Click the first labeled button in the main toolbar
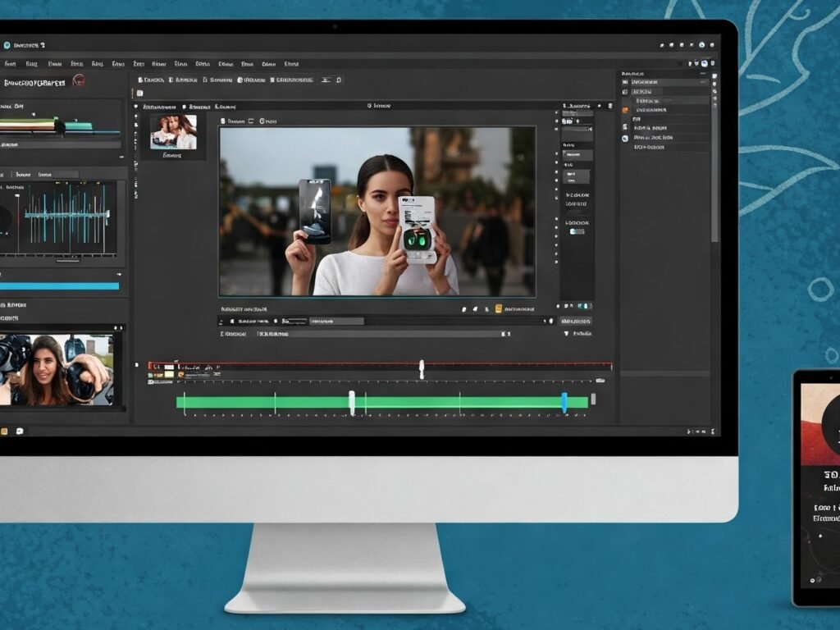The height and width of the screenshot is (630, 840). [x=150, y=80]
